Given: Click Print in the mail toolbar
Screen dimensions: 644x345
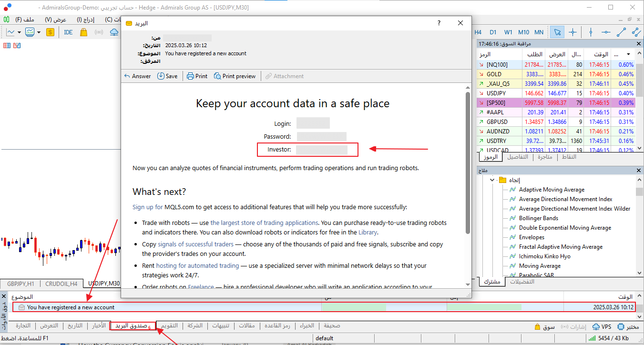Looking at the screenshot, I should click(197, 76).
